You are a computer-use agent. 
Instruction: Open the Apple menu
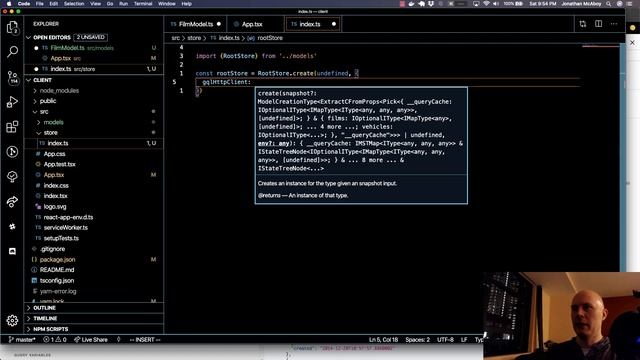point(9,4)
